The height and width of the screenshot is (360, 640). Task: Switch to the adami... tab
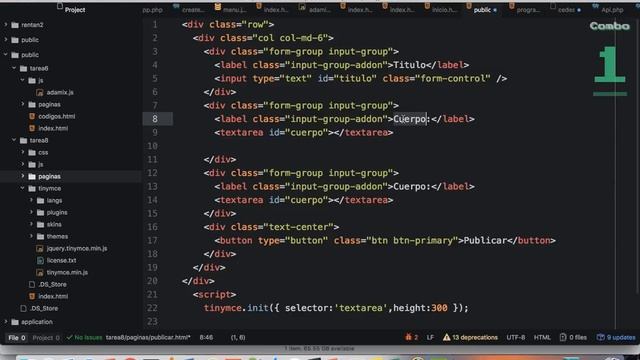pyautogui.click(x=320, y=10)
